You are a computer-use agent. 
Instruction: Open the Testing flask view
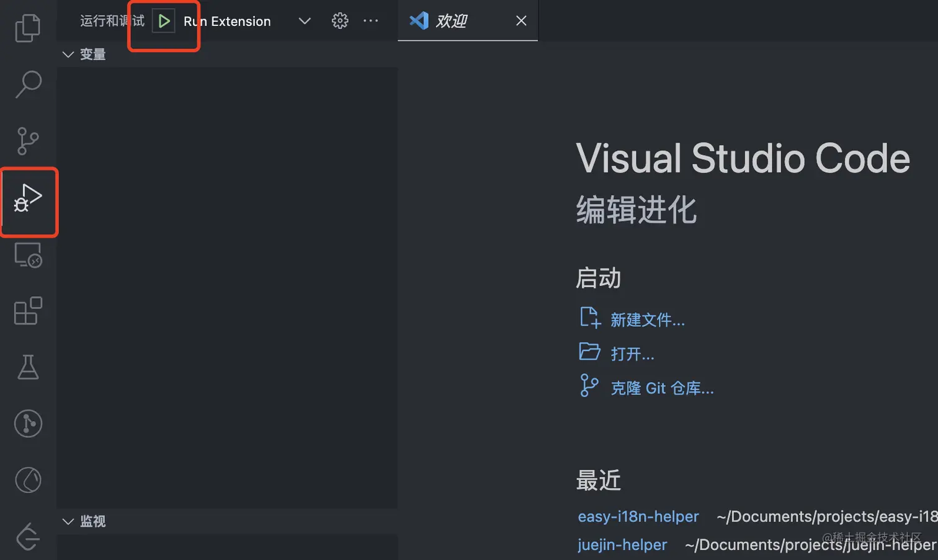(x=28, y=367)
